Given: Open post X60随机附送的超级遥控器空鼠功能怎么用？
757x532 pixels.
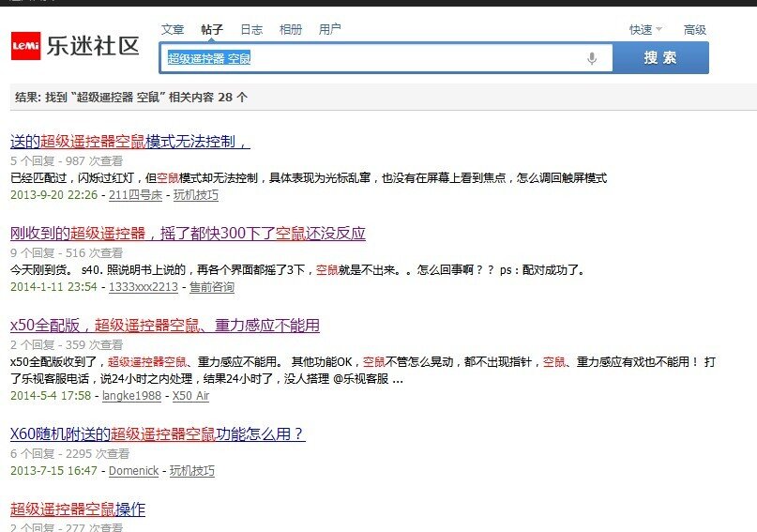Looking at the screenshot, I should pyautogui.click(x=158, y=434).
